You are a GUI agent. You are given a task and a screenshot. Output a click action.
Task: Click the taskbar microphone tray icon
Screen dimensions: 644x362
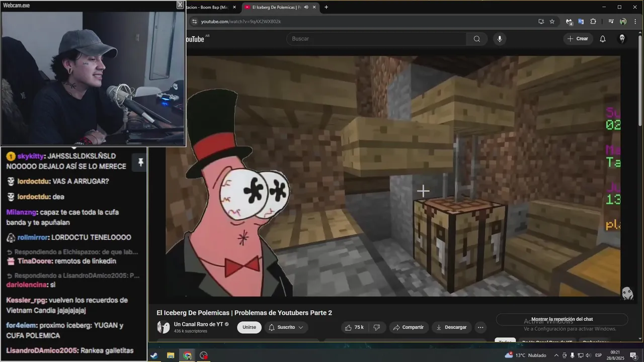[572, 355]
